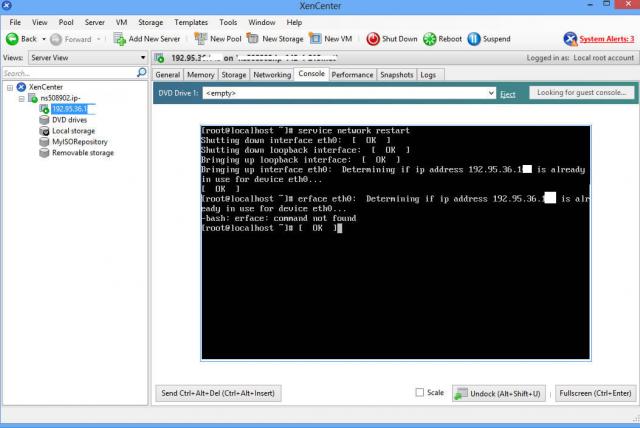Open the Forward history dropdown arrow
This screenshot has width=640, height=428.
[99, 39]
